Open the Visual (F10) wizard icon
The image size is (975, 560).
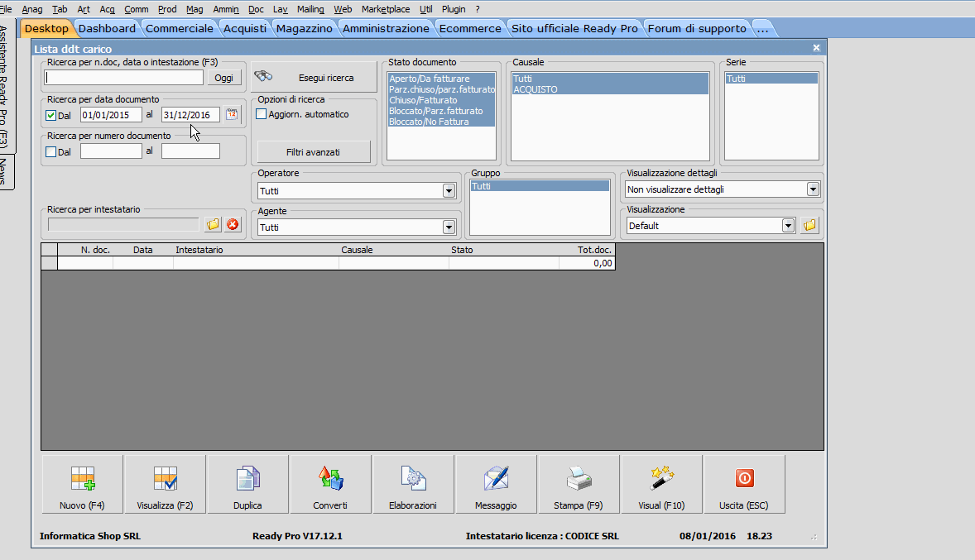[x=661, y=484]
